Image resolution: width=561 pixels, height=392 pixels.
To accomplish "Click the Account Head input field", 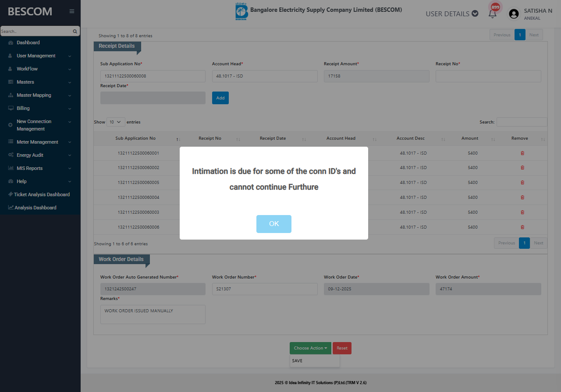I will (265, 76).
